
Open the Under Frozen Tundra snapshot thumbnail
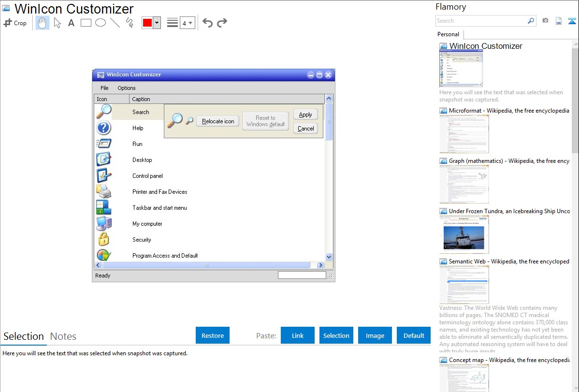pyautogui.click(x=464, y=234)
